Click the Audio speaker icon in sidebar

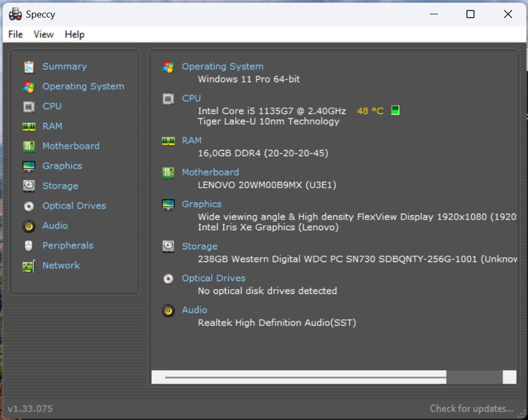(29, 226)
